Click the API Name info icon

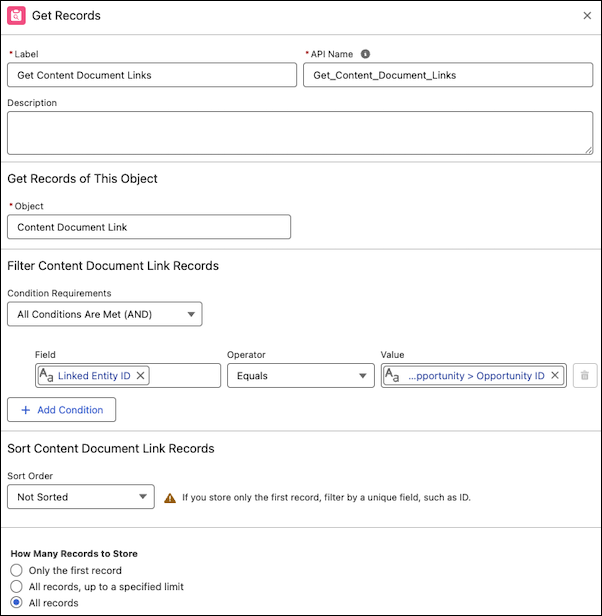(x=365, y=54)
